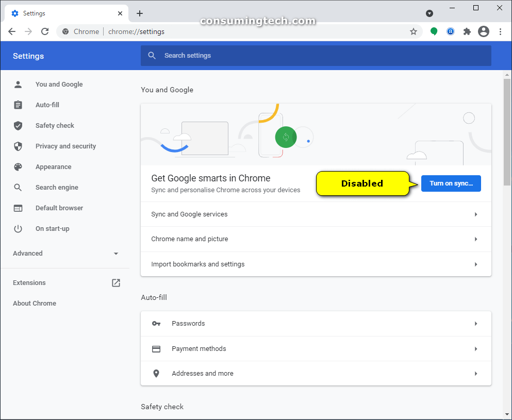Click the Search settings field
The width and height of the screenshot is (512, 420).
pos(316,56)
